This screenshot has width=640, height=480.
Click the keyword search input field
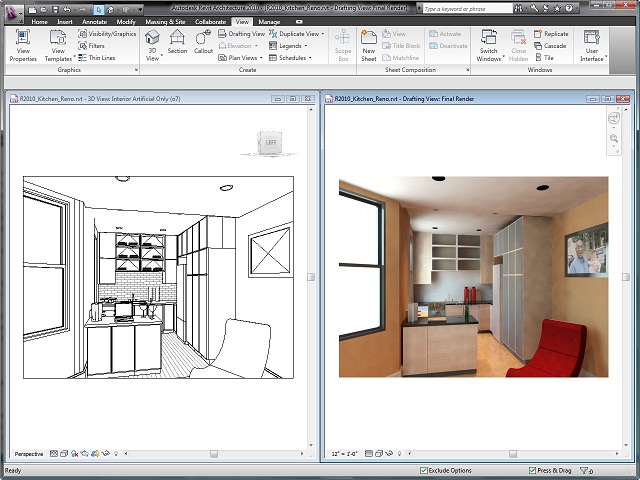coord(467,9)
